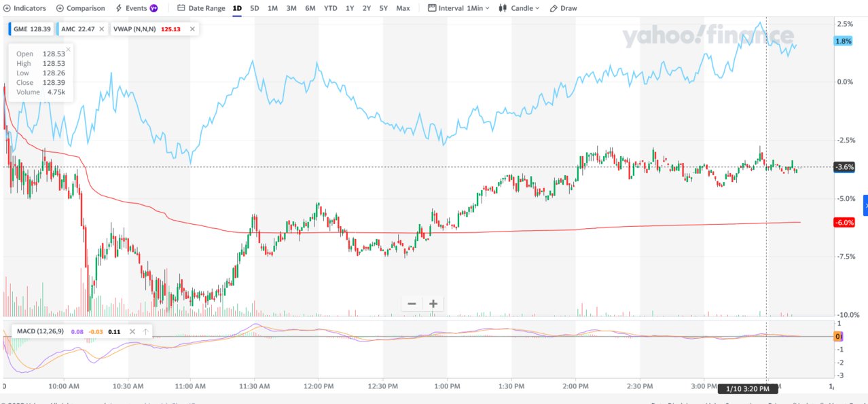The height and width of the screenshot is (404, 868).
Task: Open the Date Range picker
Action: point(201,8)
